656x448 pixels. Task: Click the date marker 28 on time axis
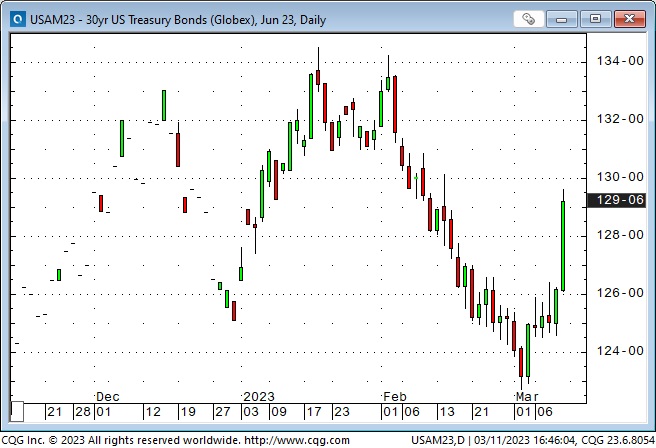tap(83, 412)
